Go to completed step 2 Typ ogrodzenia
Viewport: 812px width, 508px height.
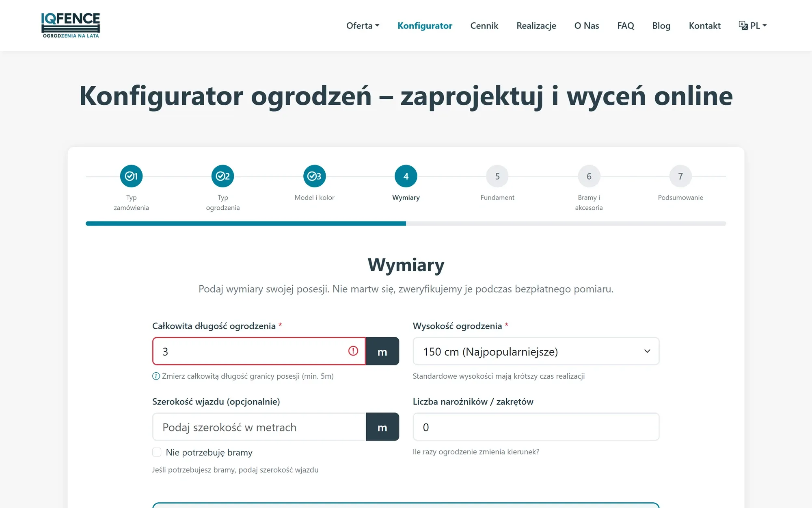pos(223,176)
